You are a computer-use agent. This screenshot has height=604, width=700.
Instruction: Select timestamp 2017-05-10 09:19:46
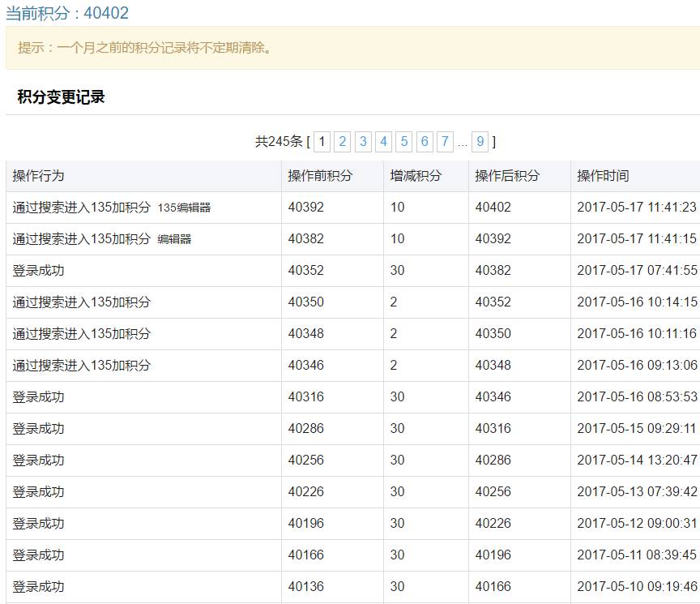coord(637,587)
